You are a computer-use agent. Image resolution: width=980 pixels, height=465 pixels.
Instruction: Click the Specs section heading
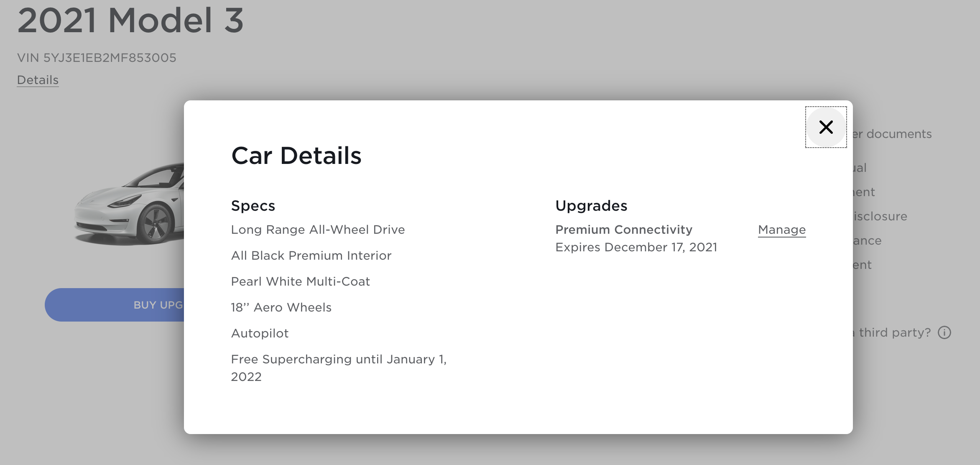tap(253, 206)
